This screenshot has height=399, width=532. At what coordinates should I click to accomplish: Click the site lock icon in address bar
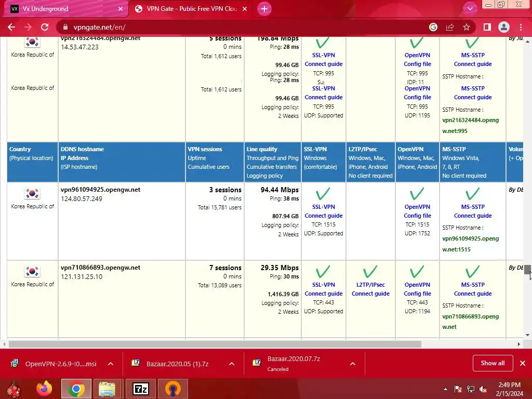65,27
